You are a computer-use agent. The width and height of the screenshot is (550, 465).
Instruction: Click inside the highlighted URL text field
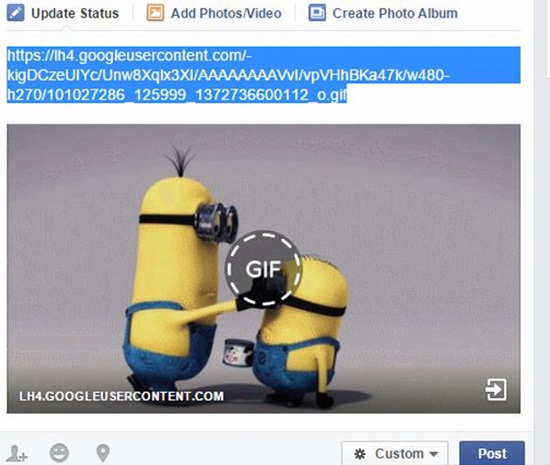[263, 75]
